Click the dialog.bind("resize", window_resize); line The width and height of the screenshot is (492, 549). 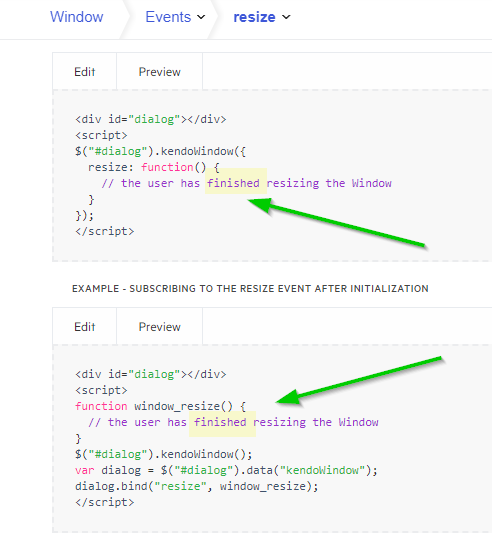pyautogui.click(x=196, y=486)
